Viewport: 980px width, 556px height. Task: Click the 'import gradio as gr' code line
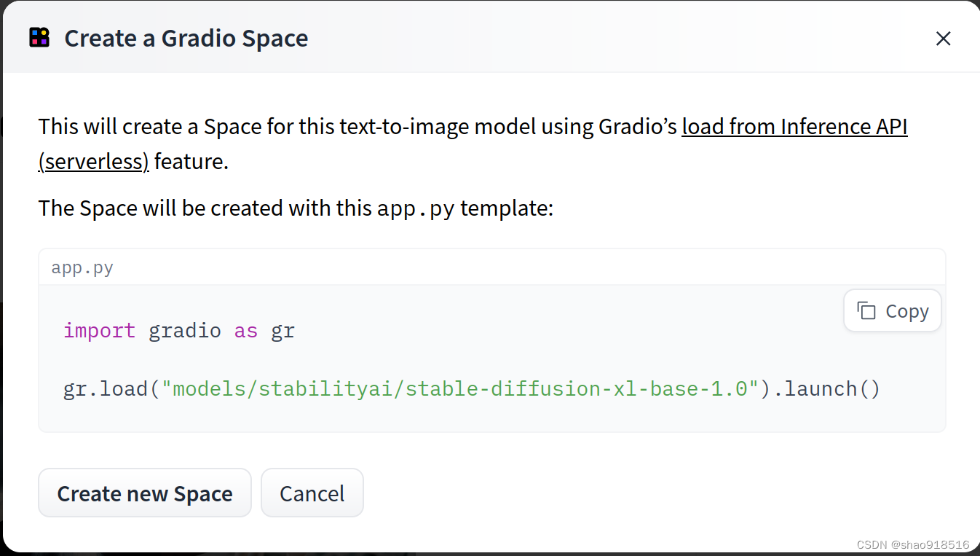tap(179, 331)
